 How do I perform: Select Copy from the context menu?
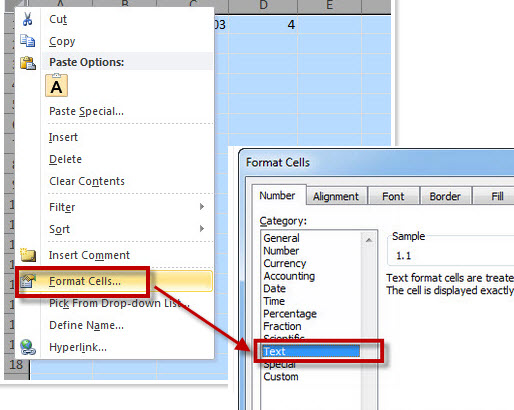tap(62, 41)
